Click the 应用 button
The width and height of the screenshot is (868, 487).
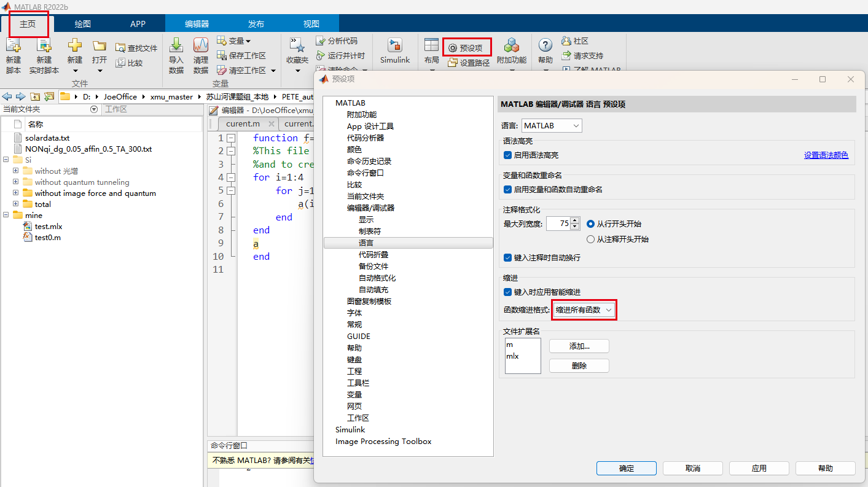(759, 469)
